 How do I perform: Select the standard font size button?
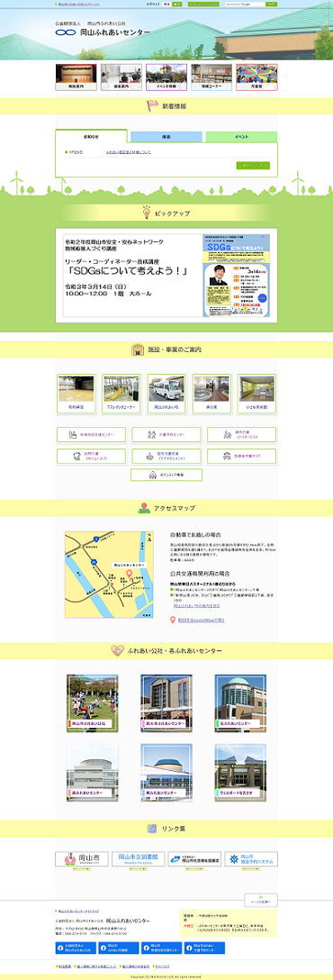point(166,4)
